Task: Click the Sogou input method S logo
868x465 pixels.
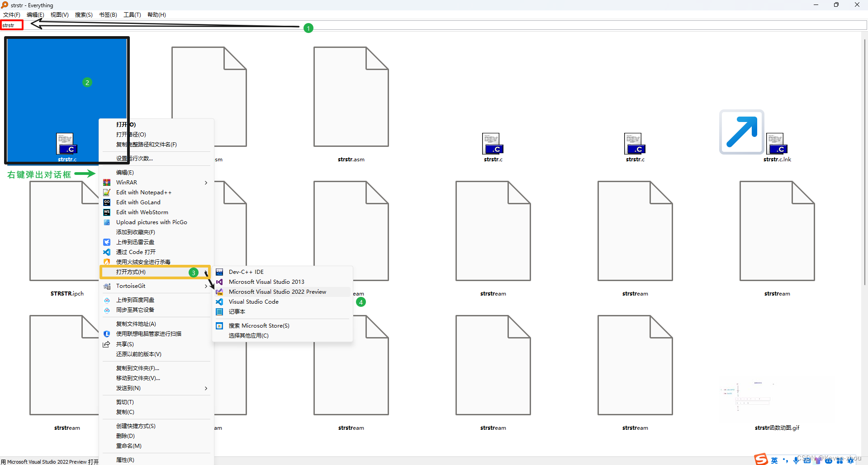Action: click(x=761, y=459)
